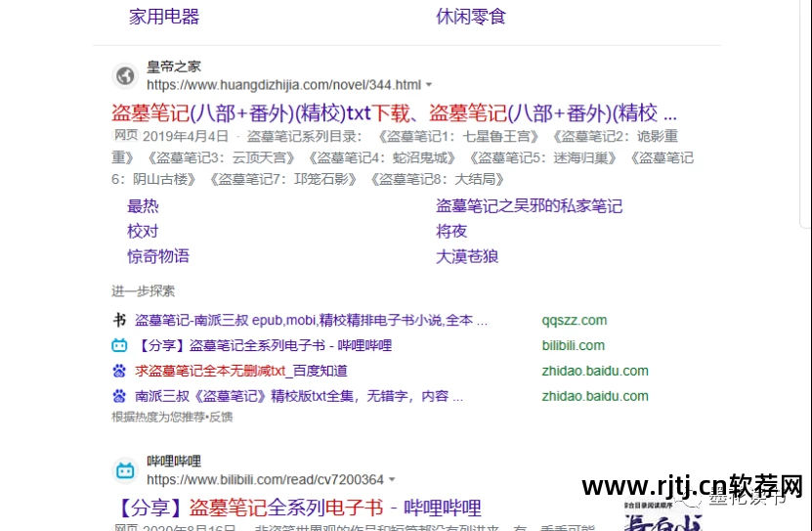This screenshot has height=531, width=812.
Task: Open the huangdizhijia.com URL
Action: coord(283,85)
